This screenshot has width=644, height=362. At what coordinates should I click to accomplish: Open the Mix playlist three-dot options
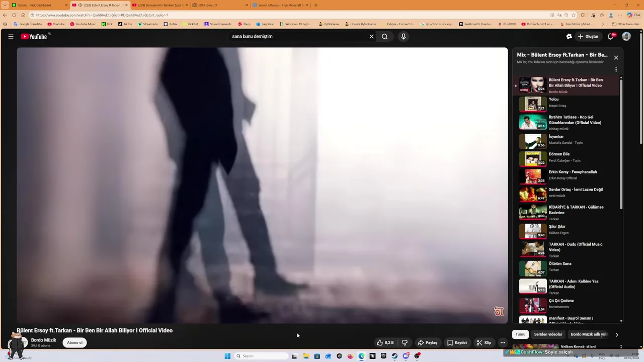pos(616,70)
